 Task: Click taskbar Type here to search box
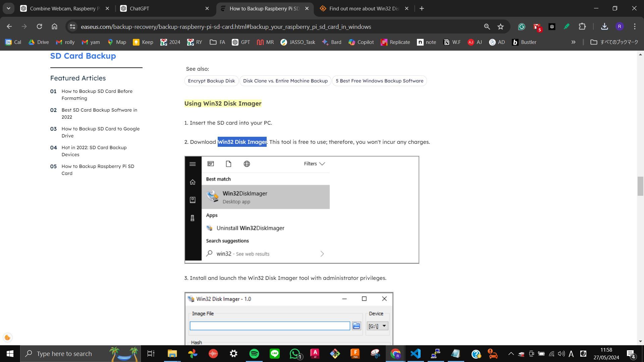80,354
